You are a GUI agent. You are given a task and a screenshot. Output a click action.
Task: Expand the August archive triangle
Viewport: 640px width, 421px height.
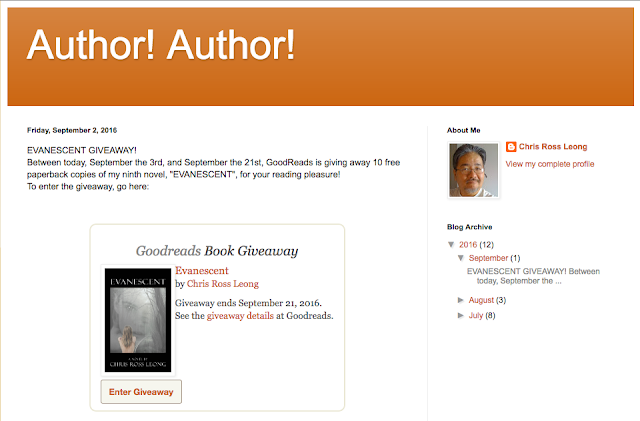coord(461,300)
